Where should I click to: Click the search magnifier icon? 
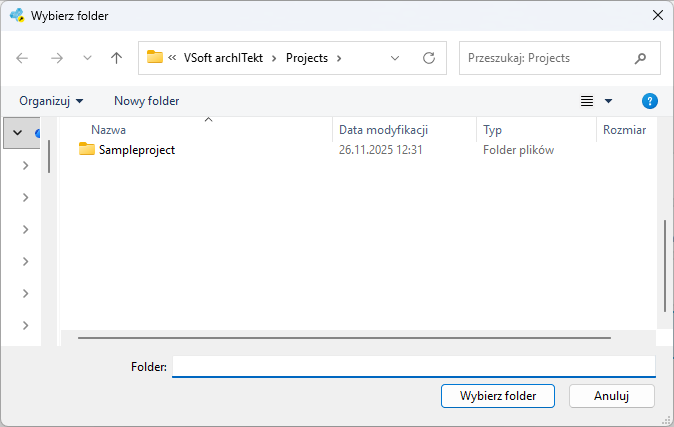(640, 58)
